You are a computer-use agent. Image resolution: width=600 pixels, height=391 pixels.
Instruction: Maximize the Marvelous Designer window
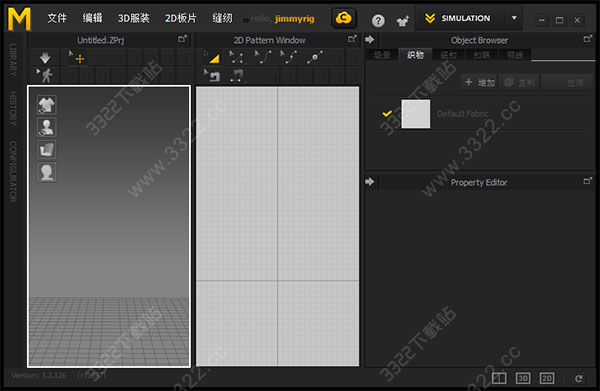[x=559, y=20]
